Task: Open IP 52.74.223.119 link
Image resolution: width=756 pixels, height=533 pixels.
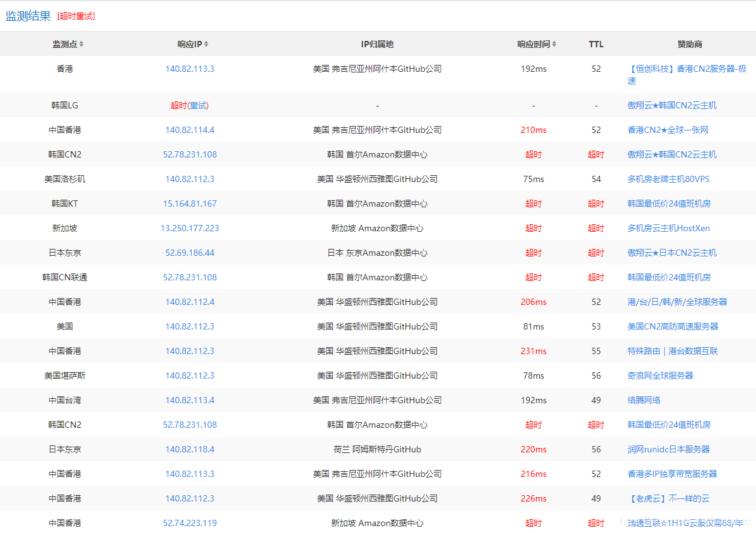Action: click(190, 523)
